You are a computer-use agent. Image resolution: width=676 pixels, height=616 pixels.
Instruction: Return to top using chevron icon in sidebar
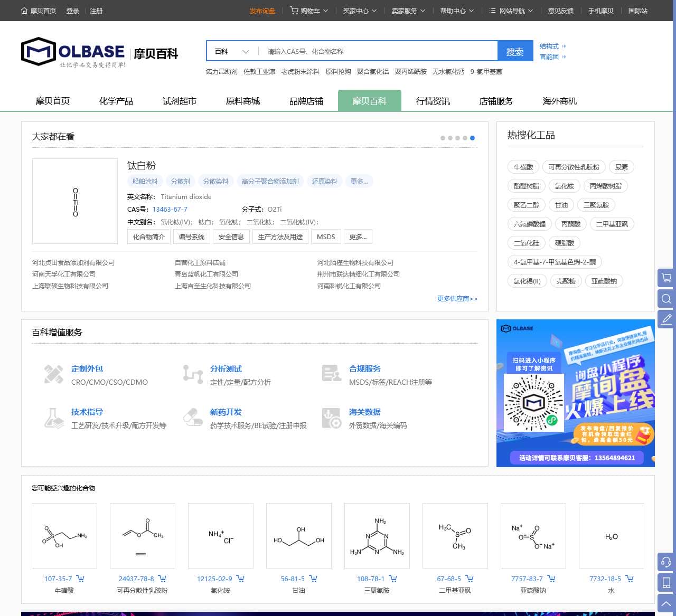(x=665, y=602)
